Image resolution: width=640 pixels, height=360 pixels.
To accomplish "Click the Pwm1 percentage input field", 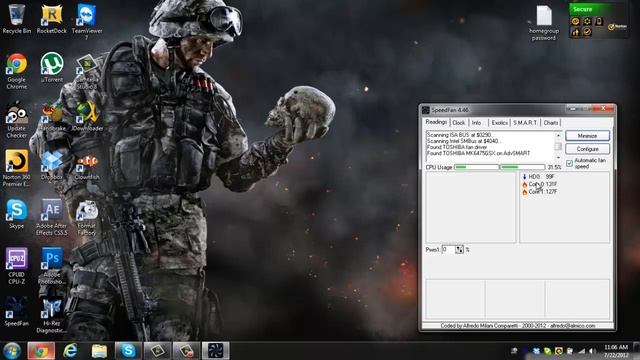I will click(448, 249).
